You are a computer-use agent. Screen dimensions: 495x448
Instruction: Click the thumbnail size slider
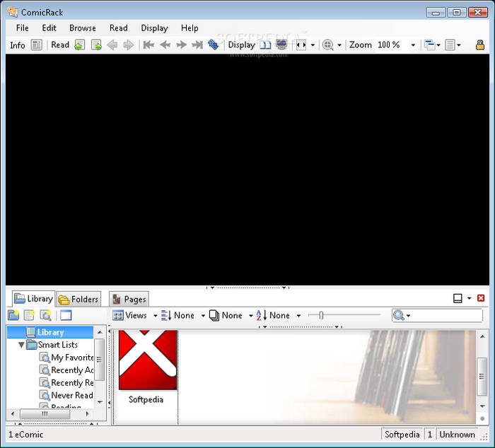[x=321, y=315]
